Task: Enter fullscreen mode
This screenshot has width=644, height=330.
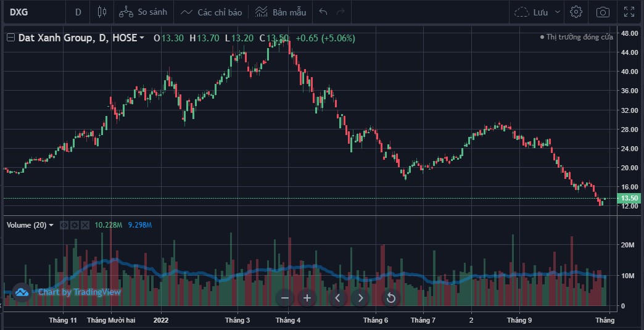Action: click(x=629, y=12)
